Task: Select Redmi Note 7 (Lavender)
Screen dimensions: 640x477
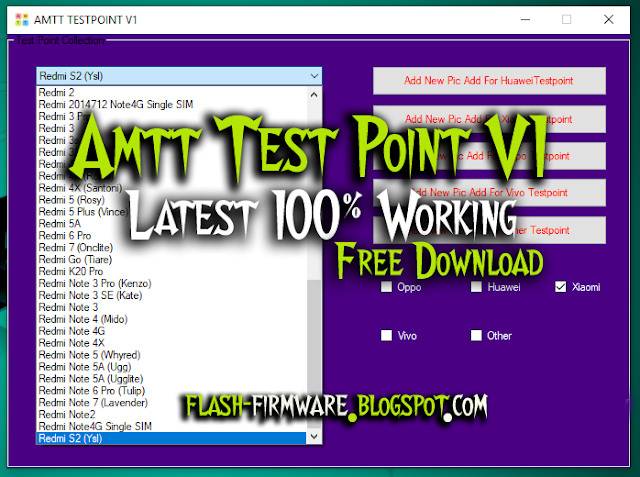Action: (171, 403)
